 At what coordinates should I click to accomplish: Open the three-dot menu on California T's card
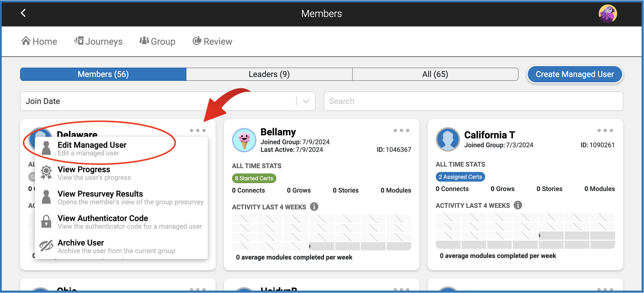[605, 131]
